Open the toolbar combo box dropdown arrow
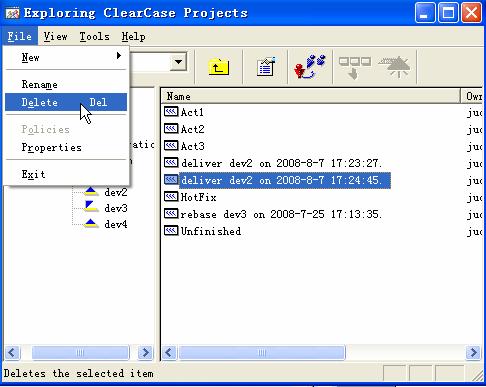 [178, 62]
